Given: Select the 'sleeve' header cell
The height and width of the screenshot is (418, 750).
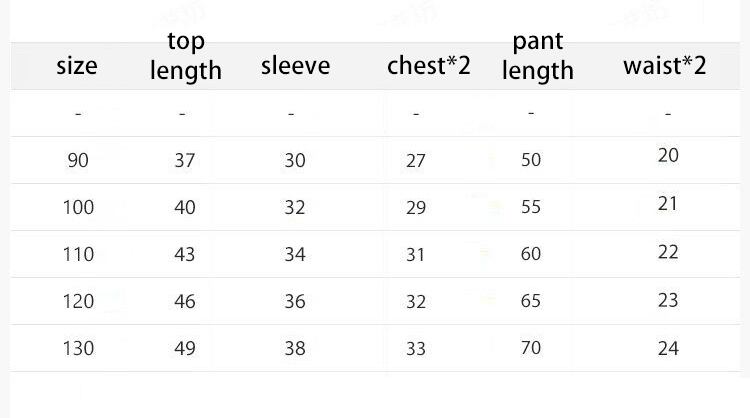Looking at the screenshot, I should (x=295, y=66).
